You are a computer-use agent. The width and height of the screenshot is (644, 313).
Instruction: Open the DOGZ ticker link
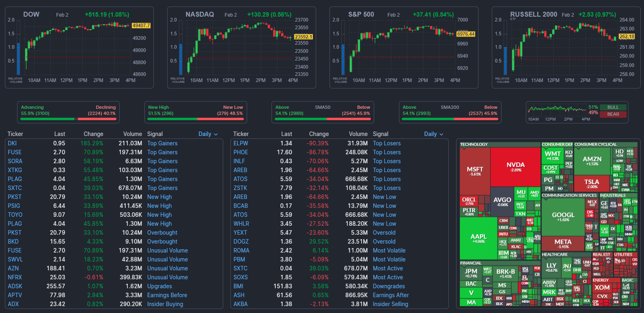click(241, 242)
